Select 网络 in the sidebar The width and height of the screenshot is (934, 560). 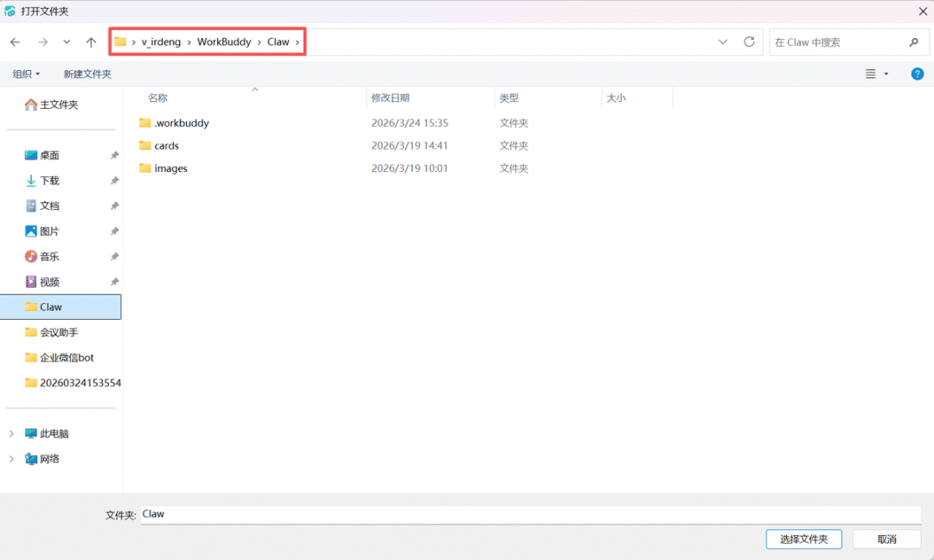[x=49, y=459]
